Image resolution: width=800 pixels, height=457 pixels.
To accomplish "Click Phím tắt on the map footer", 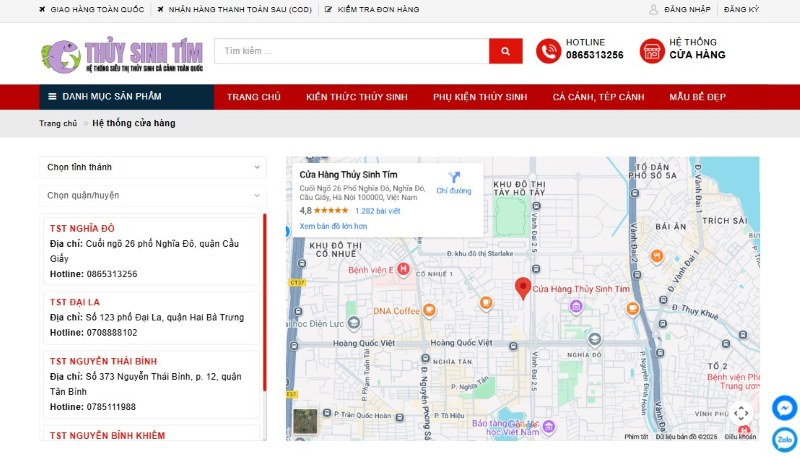I will [636, 437].
